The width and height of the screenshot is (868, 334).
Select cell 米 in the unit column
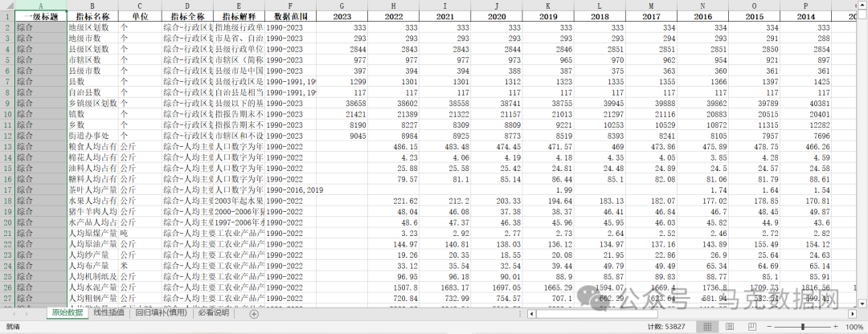[x=140, y=266]
